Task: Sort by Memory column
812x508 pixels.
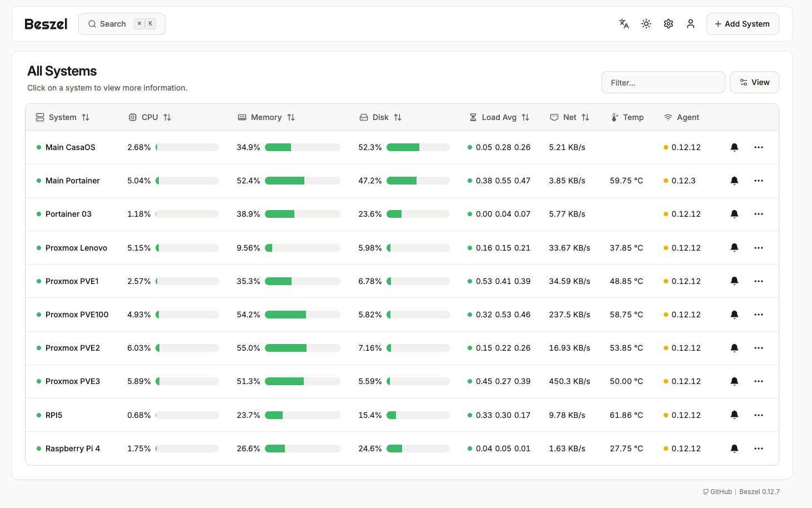Action: 267,117
